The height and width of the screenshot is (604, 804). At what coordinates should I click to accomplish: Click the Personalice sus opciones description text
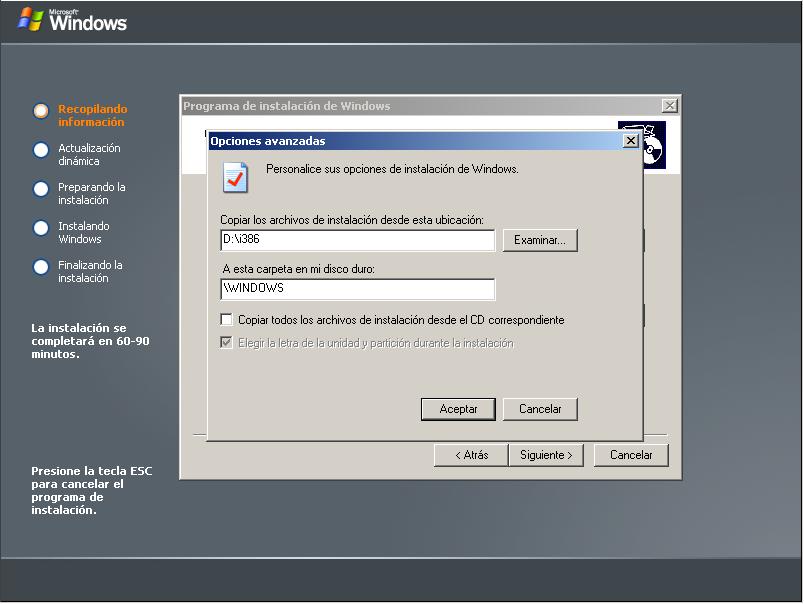[x=392, y=169]
